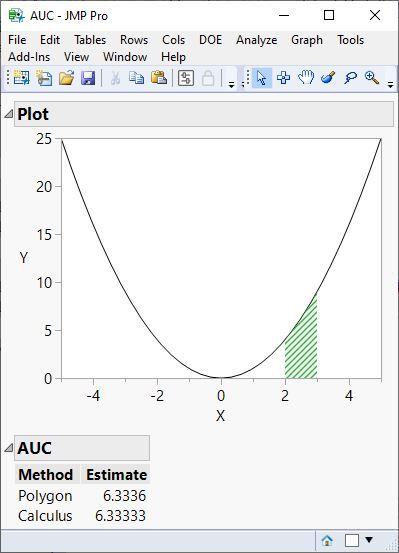Image resolution: width=399 pixels, height=553 pixels.
Task: Open the Help menu
Action: (x=173, y=57)
